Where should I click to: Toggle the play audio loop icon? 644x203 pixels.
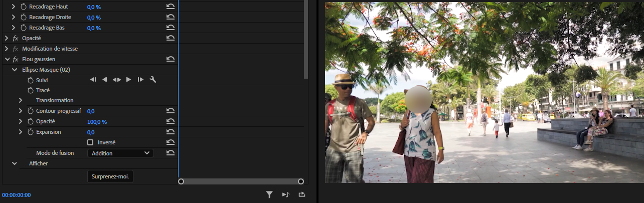tap(285, 194)
